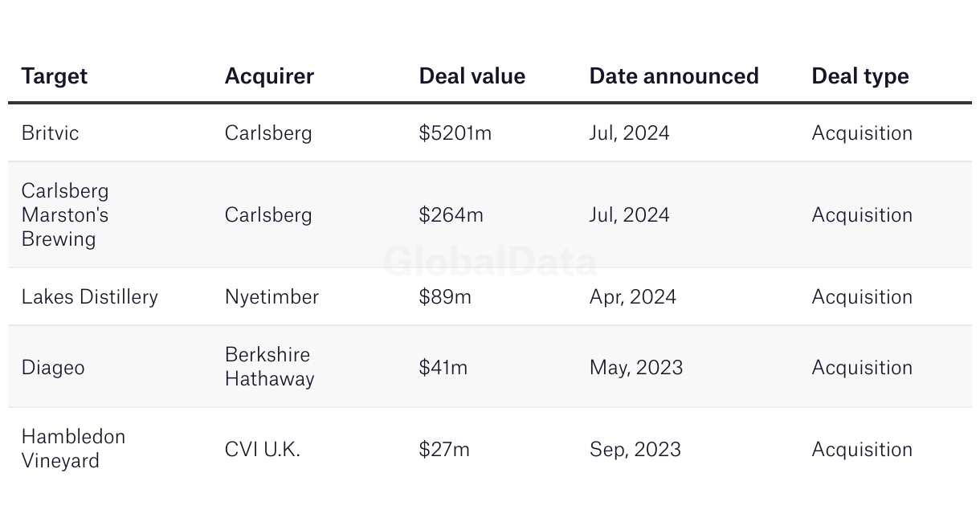Click the $41m deal value
Screen dimensions: 980x522
coord(443,368)
